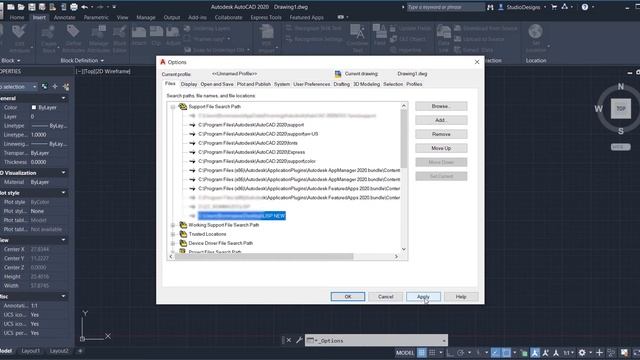Image resolution: width=640 pixels, height=360 pixels.
Task: Open the Home ribbon tab
Action: (x=17, y=18)
